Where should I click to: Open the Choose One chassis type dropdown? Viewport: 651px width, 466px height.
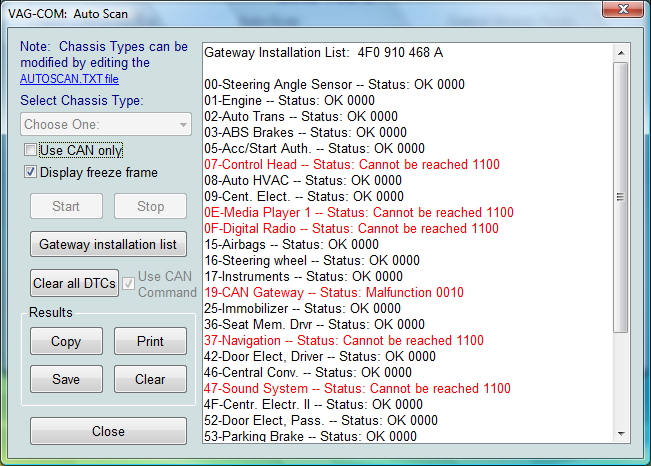(x=106, y=124)
